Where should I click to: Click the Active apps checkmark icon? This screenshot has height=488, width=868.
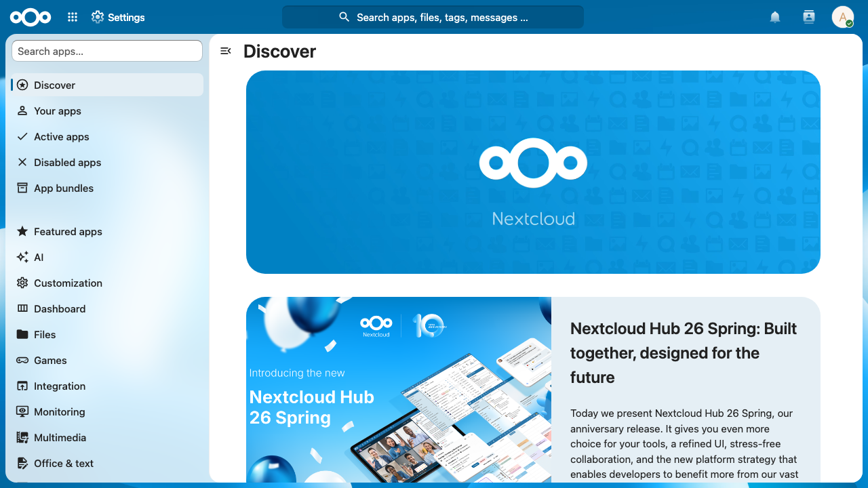point(22,136)
